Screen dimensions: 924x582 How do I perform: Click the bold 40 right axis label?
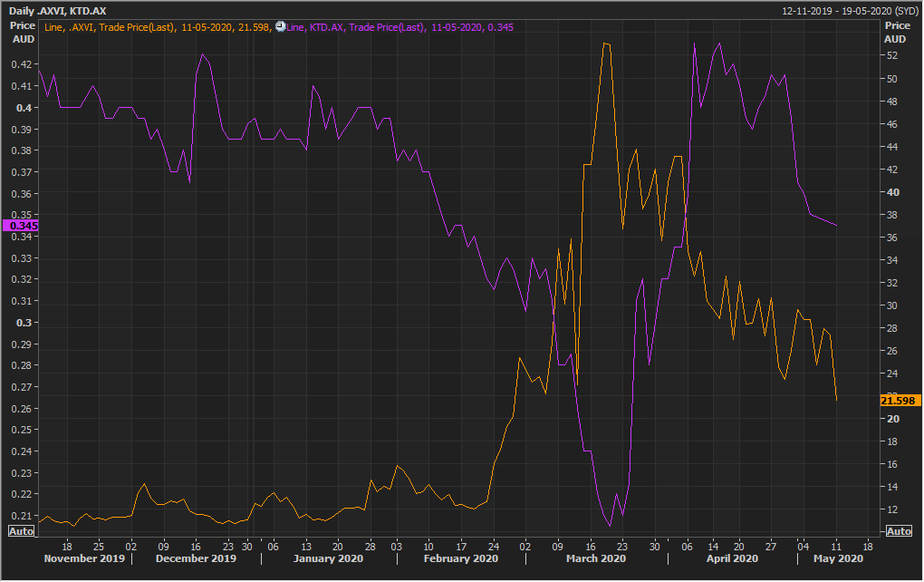893,192
